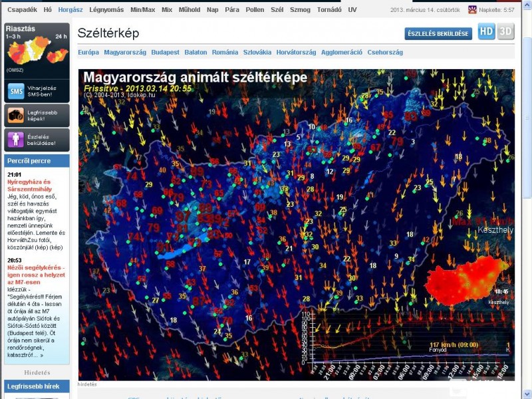Image resolution: width=532 pixels, height=399 pixels.
Task: Click the Frissítve 2013.03.14 20:55 timestamp
Action: pos(138,88)
